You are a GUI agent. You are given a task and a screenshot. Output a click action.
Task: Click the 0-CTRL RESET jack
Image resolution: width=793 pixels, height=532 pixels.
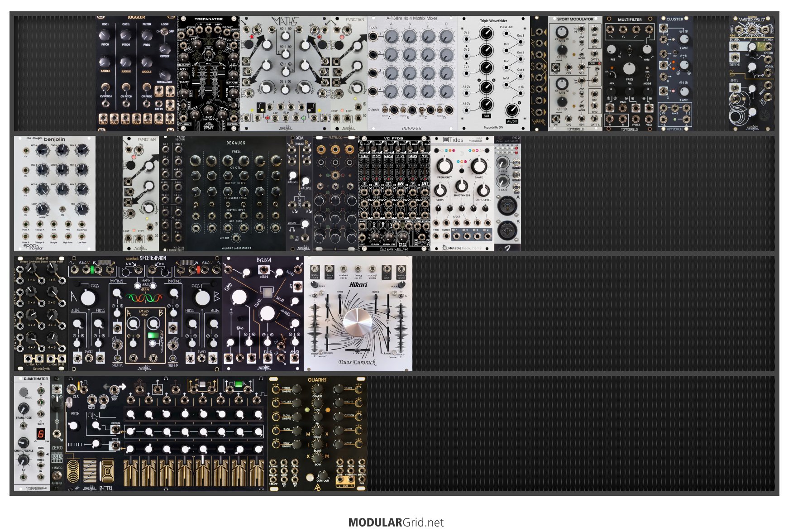tap(91, 400)
